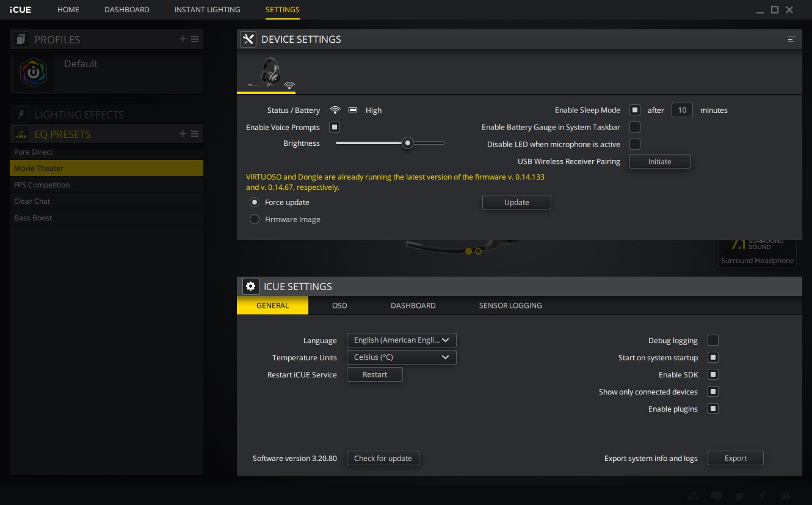Add a new profile with plus icon
Image resolution: width=812 pixels, height=505 pixels.
183,39
